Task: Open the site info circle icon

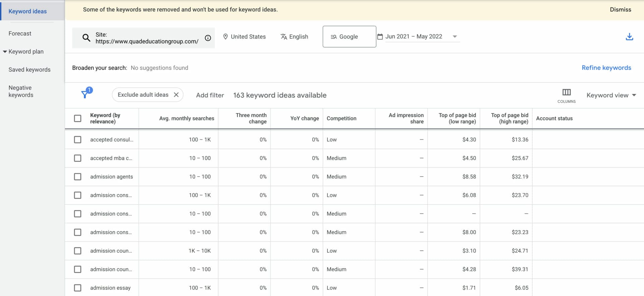Action: [208, 38]
